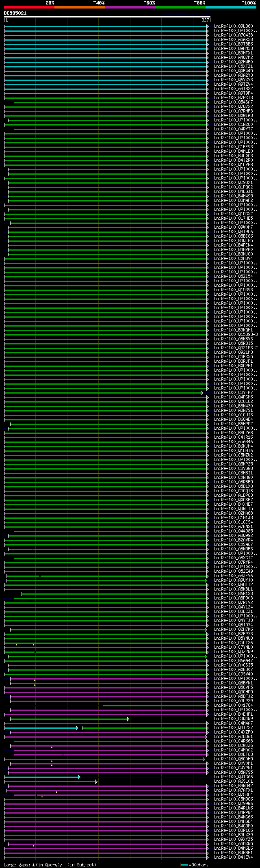Click label UniRef100_B8N430

[233, 406]
